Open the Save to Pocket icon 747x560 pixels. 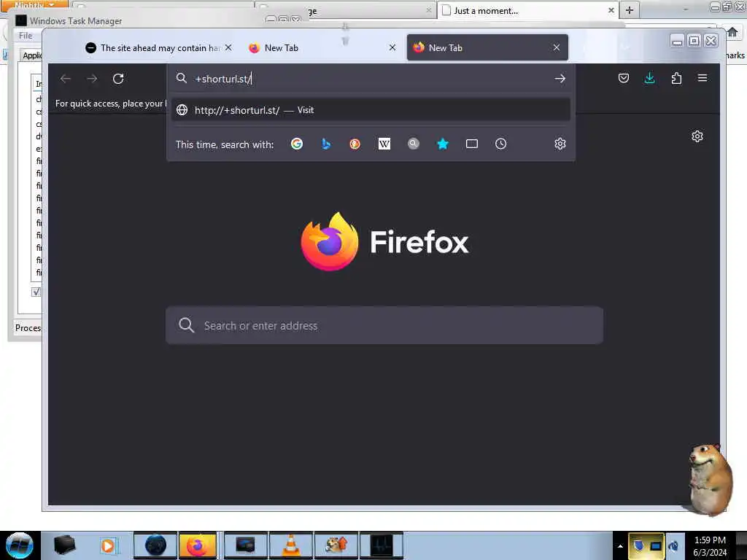click(623, 78)
